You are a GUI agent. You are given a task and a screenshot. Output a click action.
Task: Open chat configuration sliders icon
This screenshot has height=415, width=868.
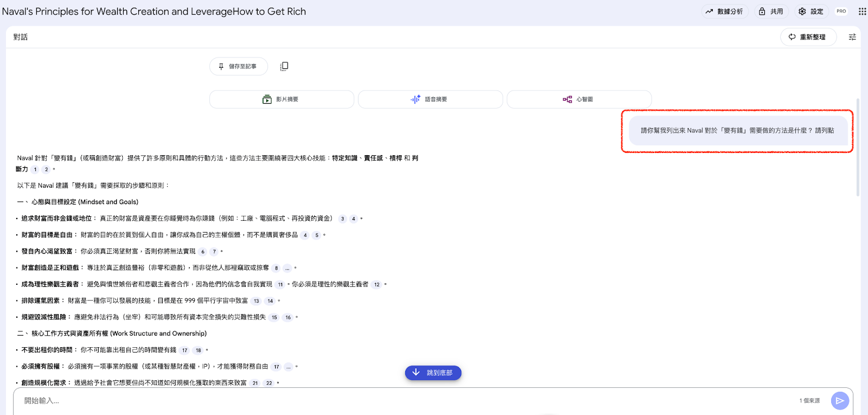click(852, 37)
